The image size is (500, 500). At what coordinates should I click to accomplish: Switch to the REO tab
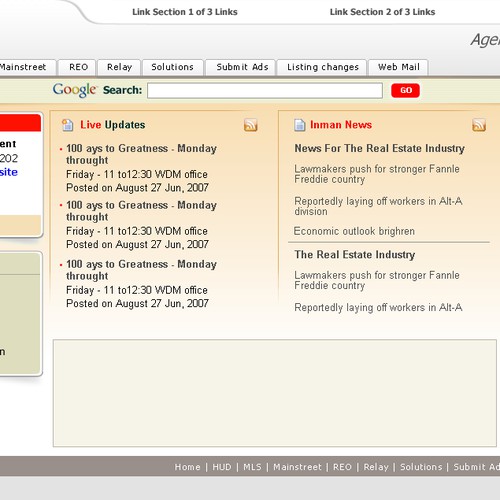pyautogui.click(x=78, y=67)
